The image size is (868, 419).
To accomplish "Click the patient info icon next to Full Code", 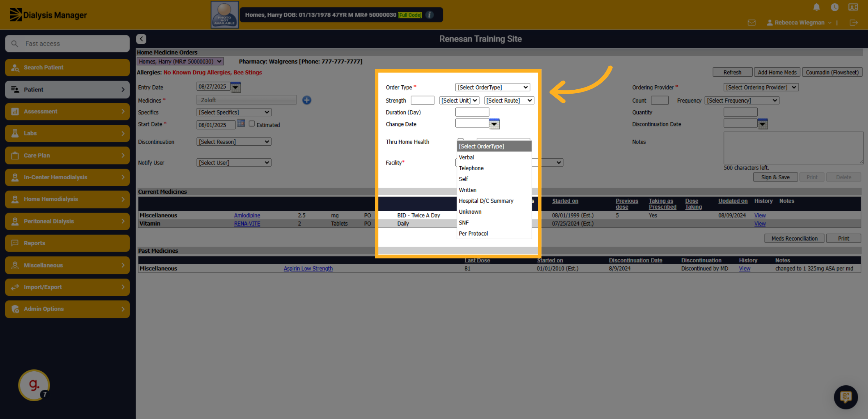I will point(430,15).
